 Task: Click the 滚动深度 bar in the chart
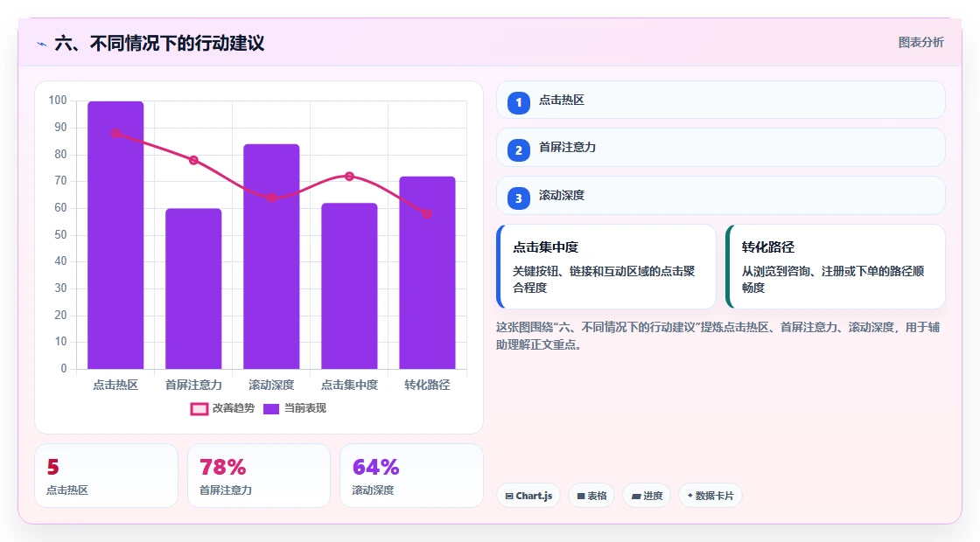coord(271,257)
